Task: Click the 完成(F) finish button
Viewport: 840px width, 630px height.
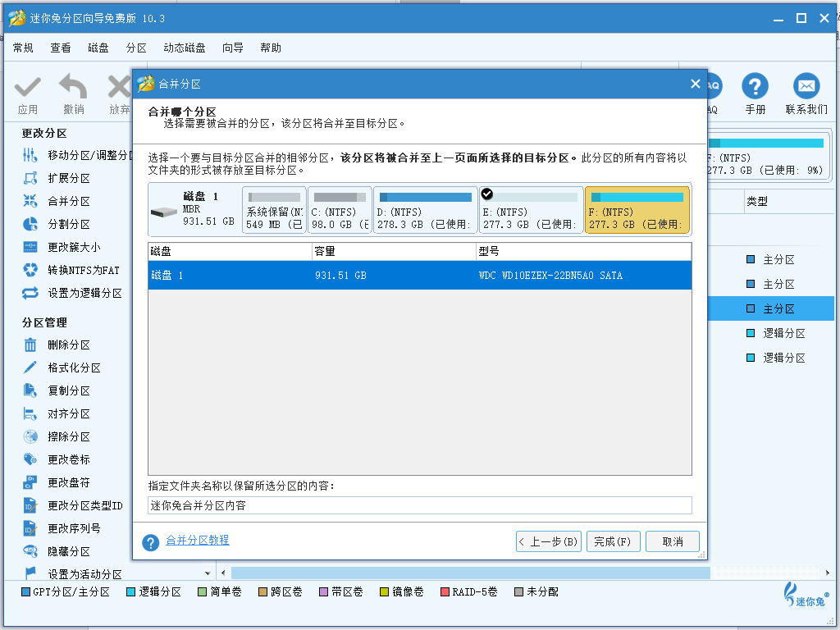Action: pyautogui.click(x=613, y=541)
